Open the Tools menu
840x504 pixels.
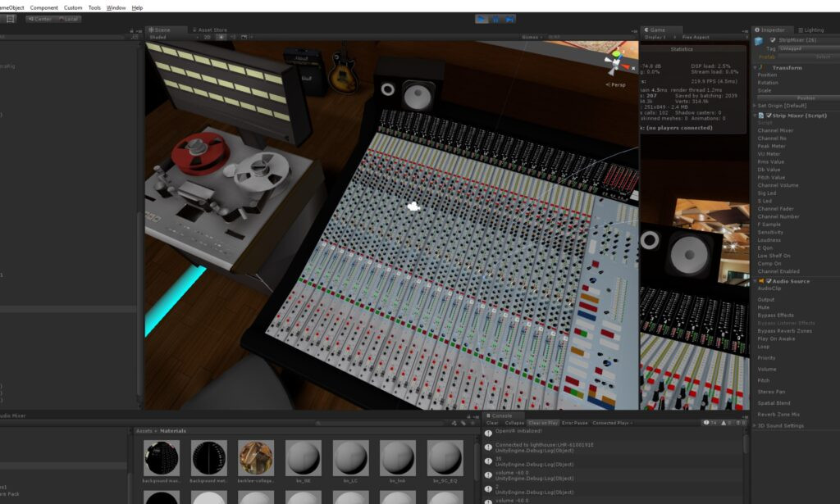coord(94,8)
